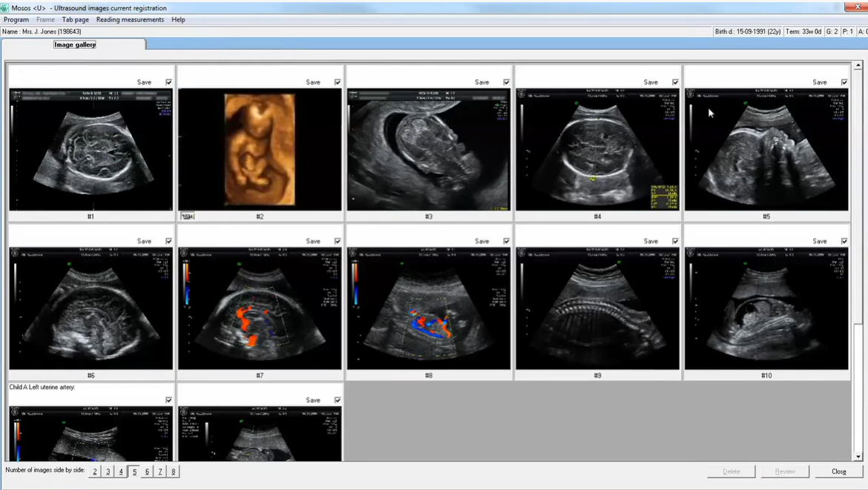Screen dimensions: 868x490
Task: Click the patient name 'Mrs. J. Jones (198643)'
Action: (51, 32)
